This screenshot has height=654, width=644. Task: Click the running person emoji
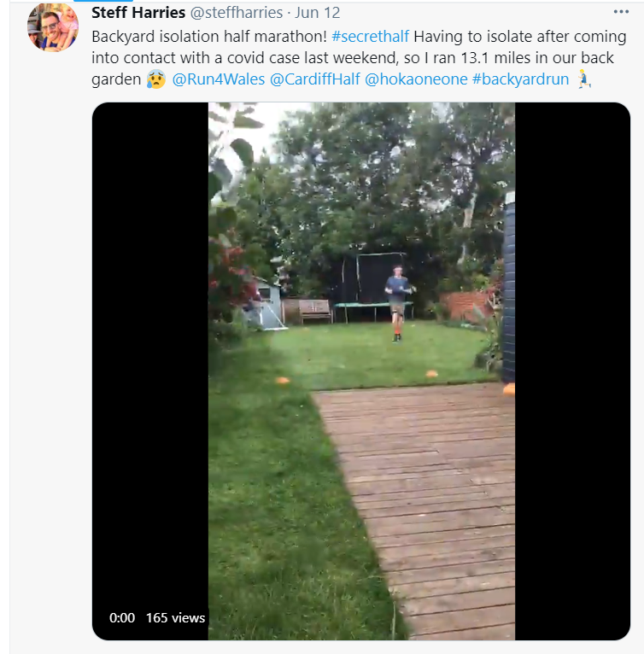[583, 79]
